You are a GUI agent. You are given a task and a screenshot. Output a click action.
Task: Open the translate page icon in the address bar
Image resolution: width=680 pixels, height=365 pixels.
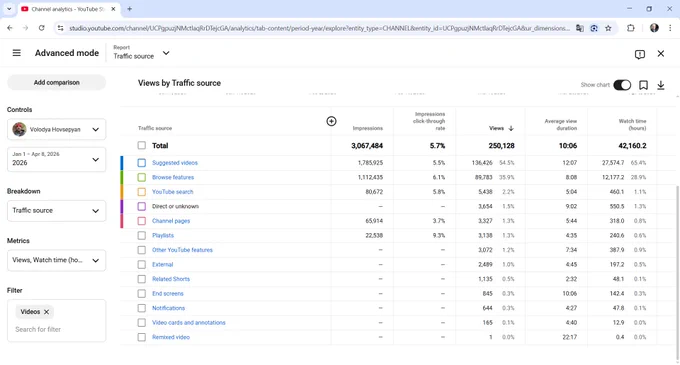pyautogui.click(x=579, y=28)
